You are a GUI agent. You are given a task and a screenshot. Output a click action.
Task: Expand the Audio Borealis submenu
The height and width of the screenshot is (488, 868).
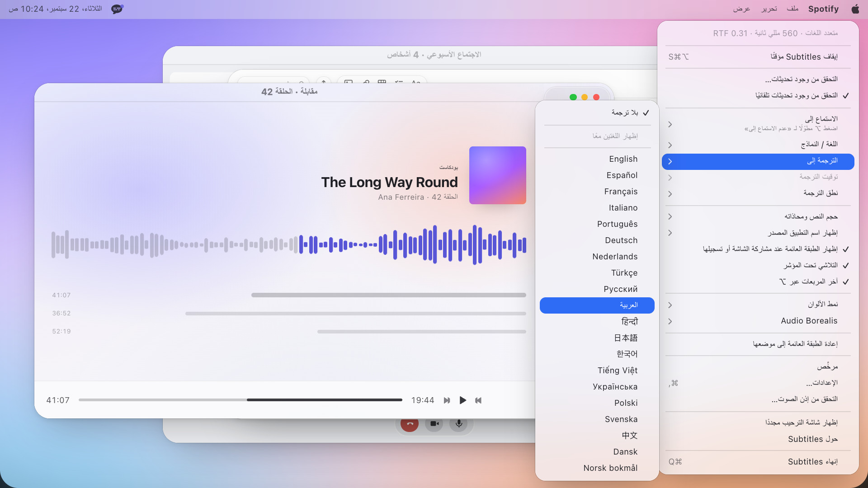(x=758, y=321)
